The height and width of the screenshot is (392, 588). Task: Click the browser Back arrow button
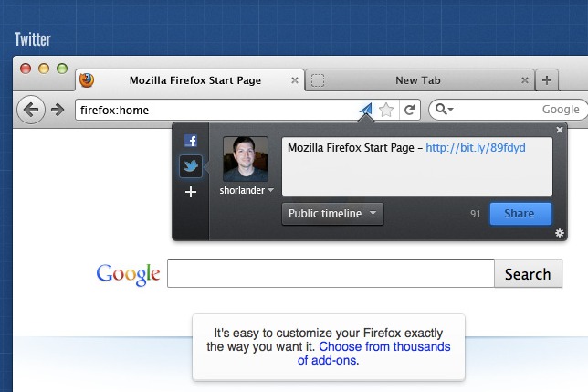(x=31, y=110)
